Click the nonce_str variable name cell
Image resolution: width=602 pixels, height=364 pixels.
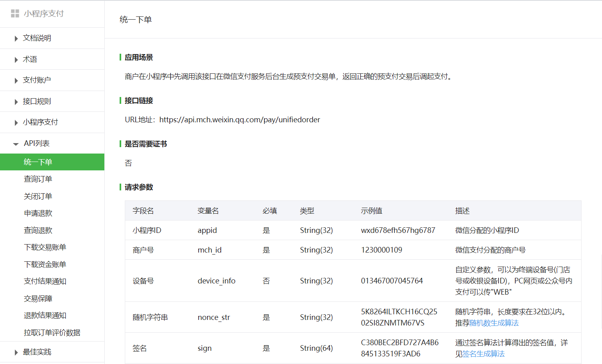pyautogui.click(x=214, y=317)
